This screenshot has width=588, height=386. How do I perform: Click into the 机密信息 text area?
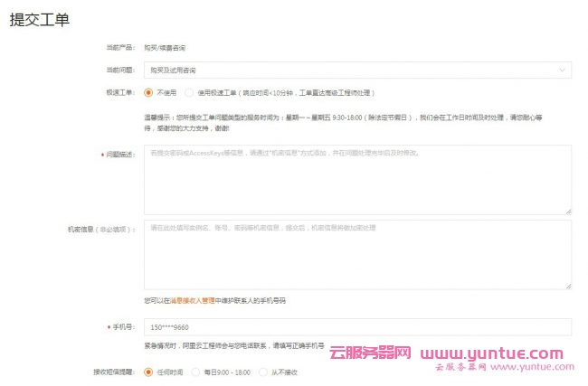pyautogui.click(x=357, y=254)
